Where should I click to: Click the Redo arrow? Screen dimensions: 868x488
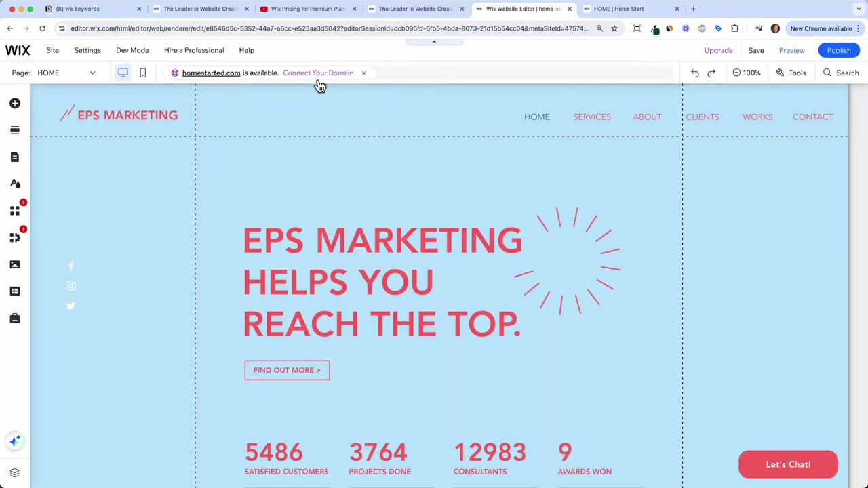[x=711, y=73]
